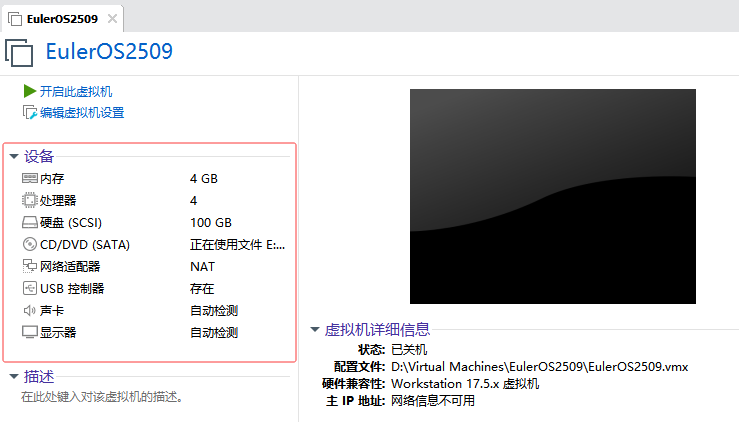Click the sound card speaker icon
The width and height of the screenshot is (739, 422).
(x=29, y=310)
